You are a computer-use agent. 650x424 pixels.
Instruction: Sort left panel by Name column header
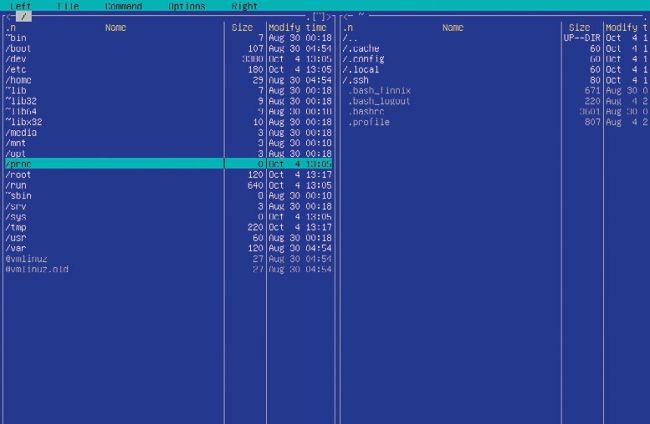click(115, 28)
